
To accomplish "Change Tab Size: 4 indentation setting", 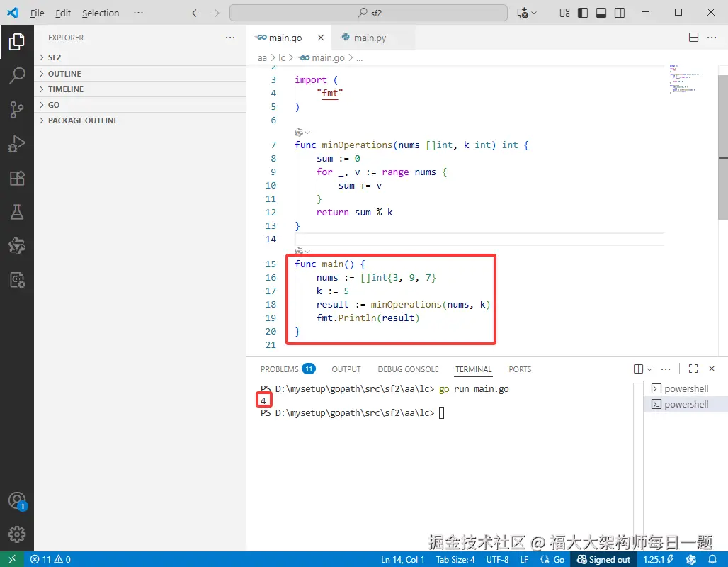I will click(x=455, y=560).
